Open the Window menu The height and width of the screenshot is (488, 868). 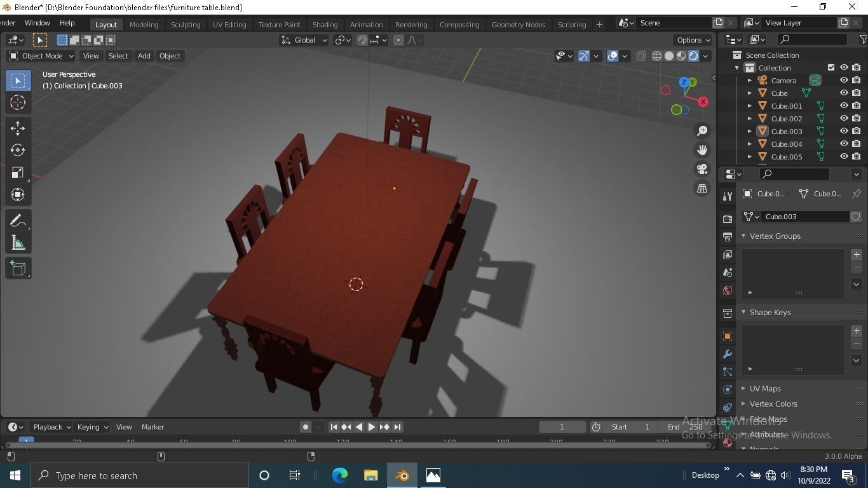[37, 23]
